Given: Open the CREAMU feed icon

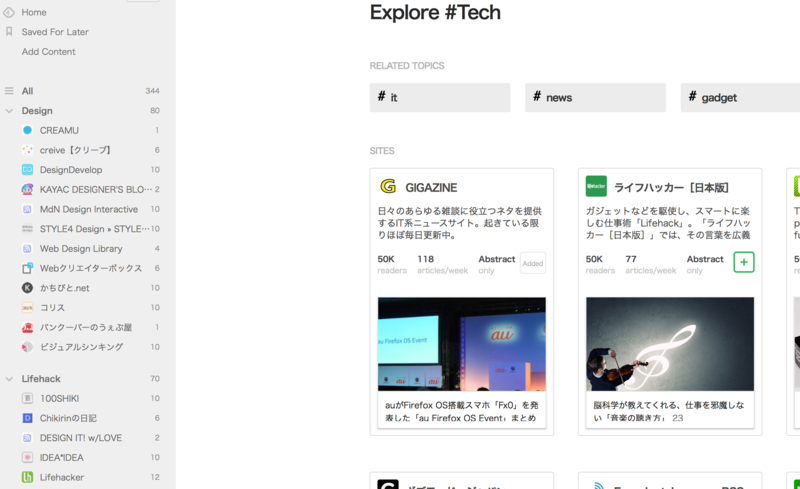Looking at the screenshot, I should 28,130.
